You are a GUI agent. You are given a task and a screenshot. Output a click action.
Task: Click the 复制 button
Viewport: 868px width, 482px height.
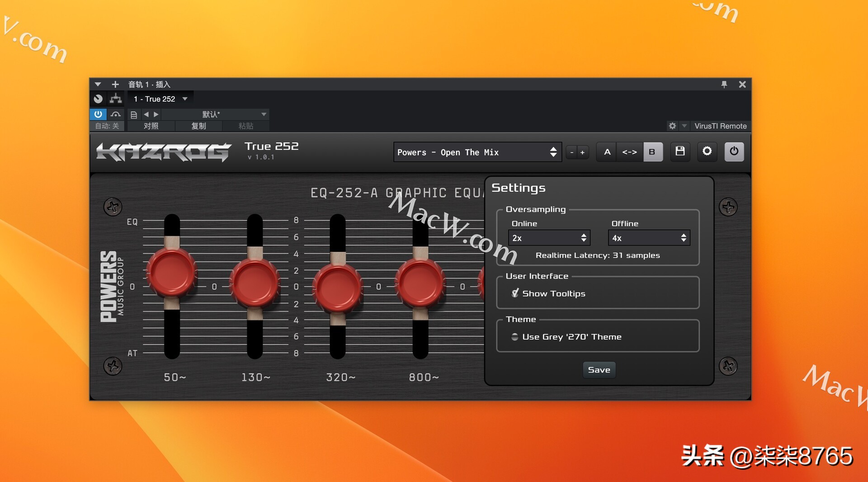pyautogui.click(x=198, y=126)
